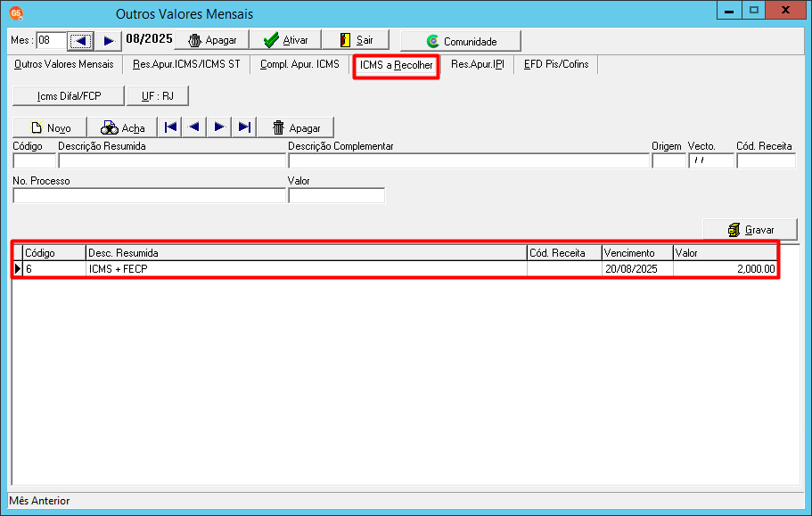Delete record with lower Apagar button
Image resolution: width=812 pixels, height=516 pixels.
pyautogui.click(x=296, y=127)
